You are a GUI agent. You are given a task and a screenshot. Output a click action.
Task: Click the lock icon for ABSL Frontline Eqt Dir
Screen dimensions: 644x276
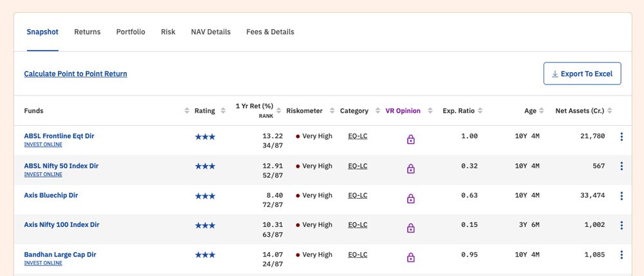pyautogui.click(x=410, y=139)
